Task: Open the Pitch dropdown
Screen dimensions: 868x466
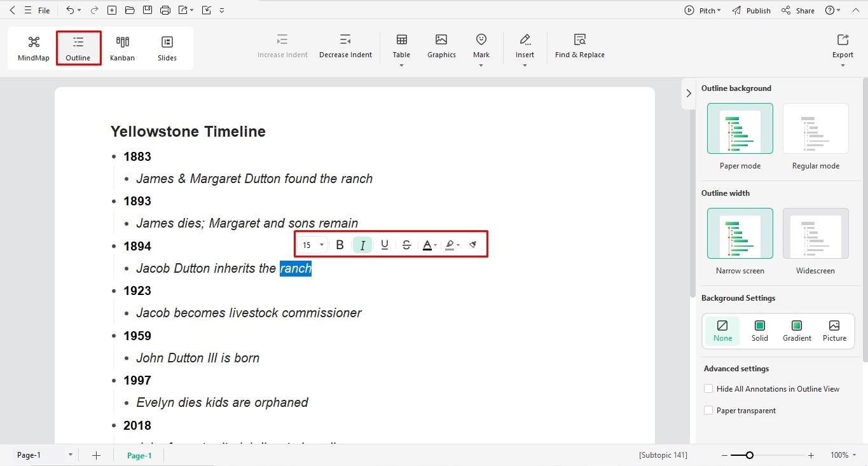Action: [x=703, y=10]
